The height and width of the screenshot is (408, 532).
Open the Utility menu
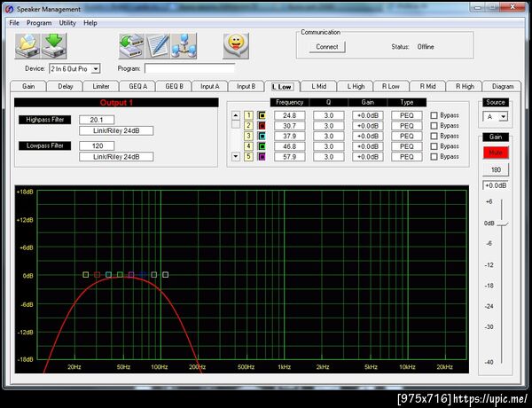point(67,22)
